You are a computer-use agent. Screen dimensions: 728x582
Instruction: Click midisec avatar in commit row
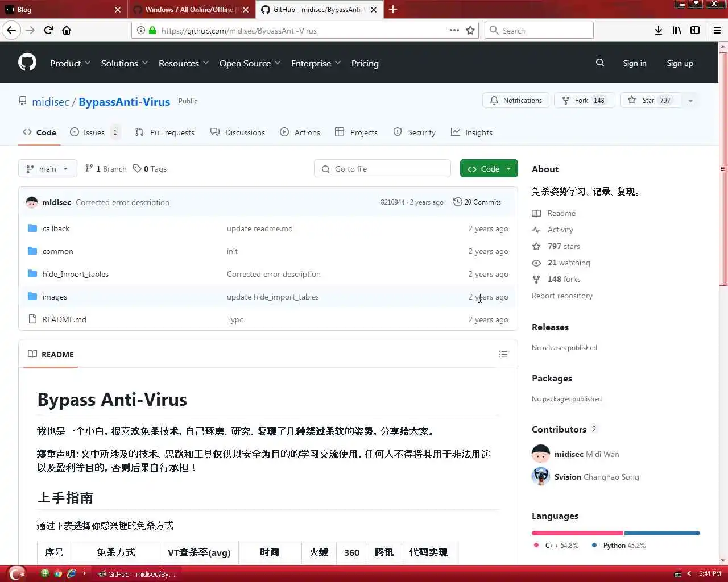tap(32, 202)
